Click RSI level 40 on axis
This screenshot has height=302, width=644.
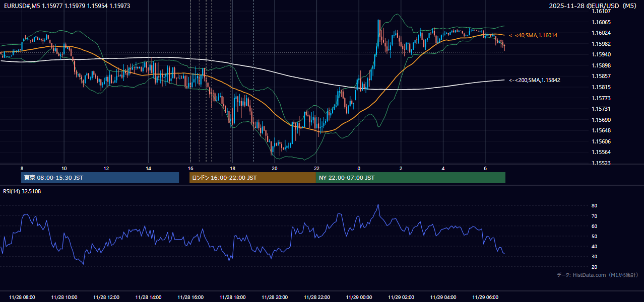(x=595, y=246)
